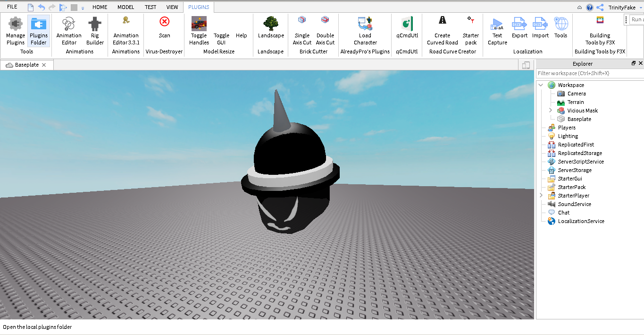This screenshot has height=335, width=644.
Task: Select Camera in Explorer
Action: (x=577, y=94)
